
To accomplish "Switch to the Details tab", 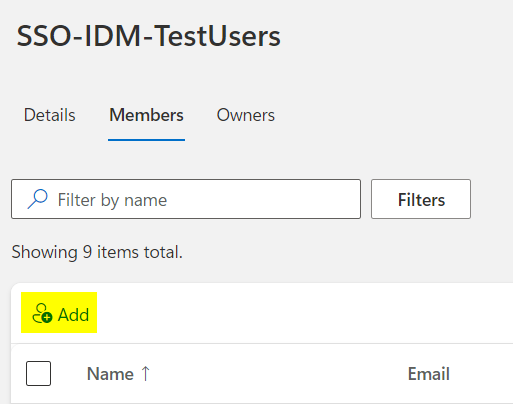I will click(x=50, y=115).
